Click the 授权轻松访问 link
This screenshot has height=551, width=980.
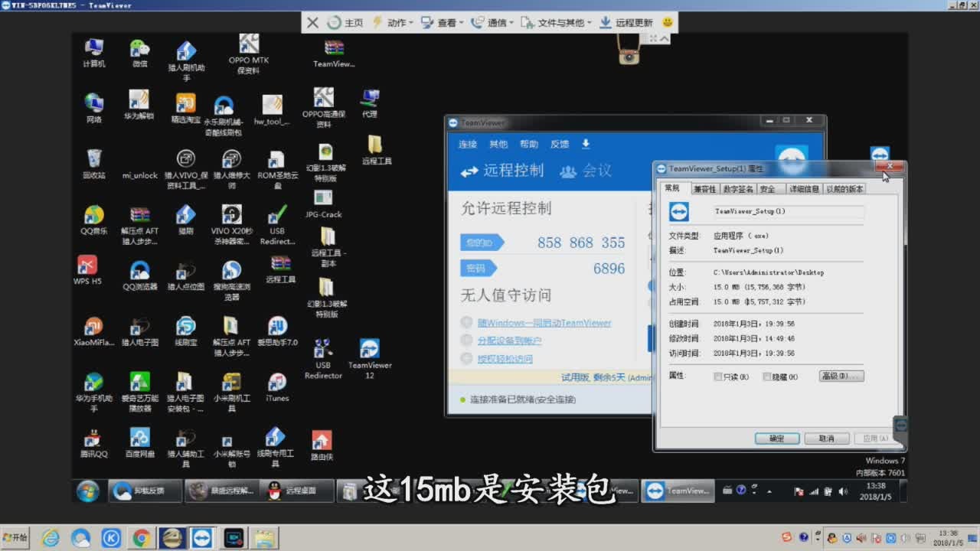pyautogui.click(x=505, y=359)
